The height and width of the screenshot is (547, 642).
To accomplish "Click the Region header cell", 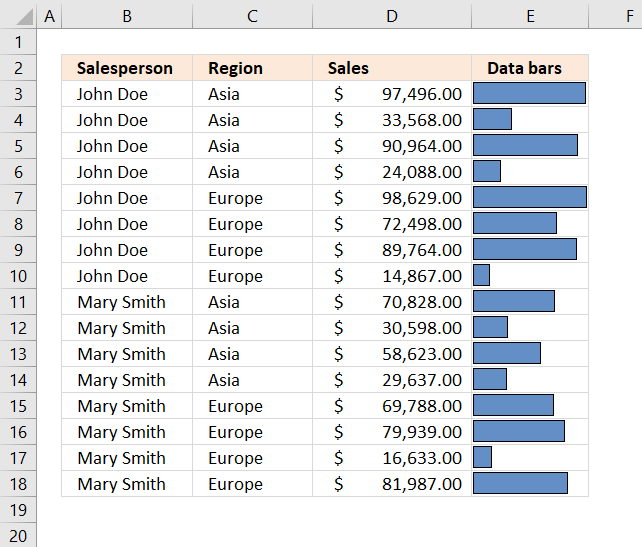I will (252, 68).
